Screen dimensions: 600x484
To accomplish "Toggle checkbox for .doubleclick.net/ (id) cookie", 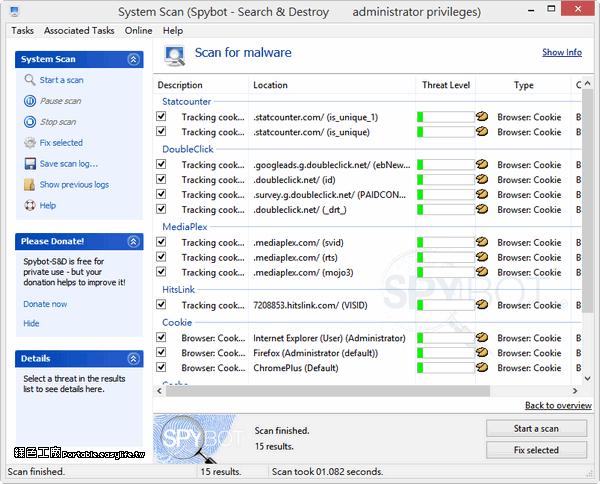I will tap(161, 179).
